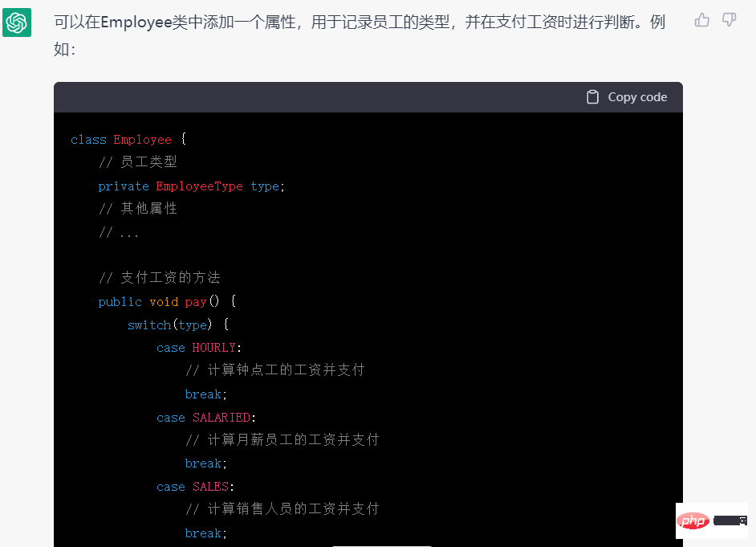
Task: Click the 'class Employee {' code line
Action: 128,140
